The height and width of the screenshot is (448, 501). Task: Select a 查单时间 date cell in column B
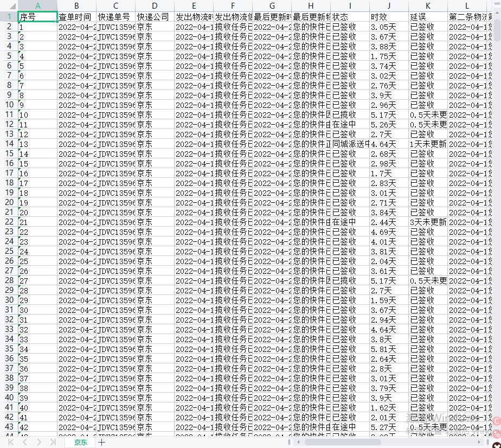point(76,27)
